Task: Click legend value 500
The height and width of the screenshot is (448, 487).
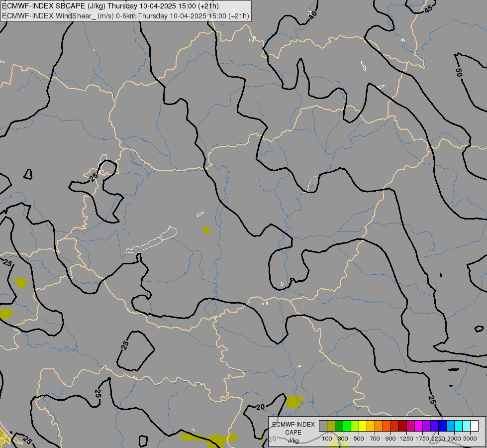Action: tap(359, 439)
